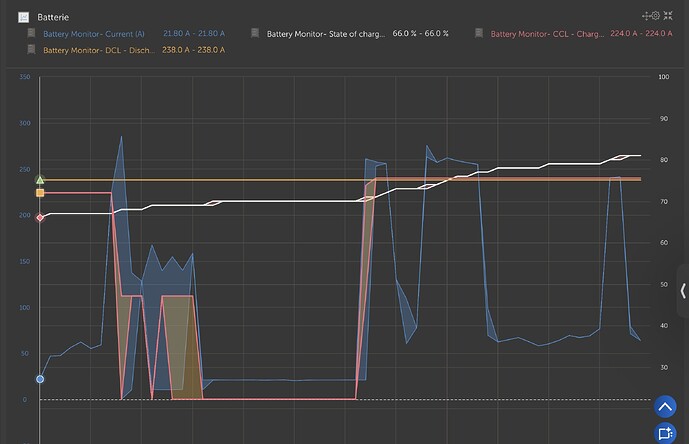Click the blue add-widget button at bottom right
The width and height of the screenshot is (689, 444).
coord(665,433)
